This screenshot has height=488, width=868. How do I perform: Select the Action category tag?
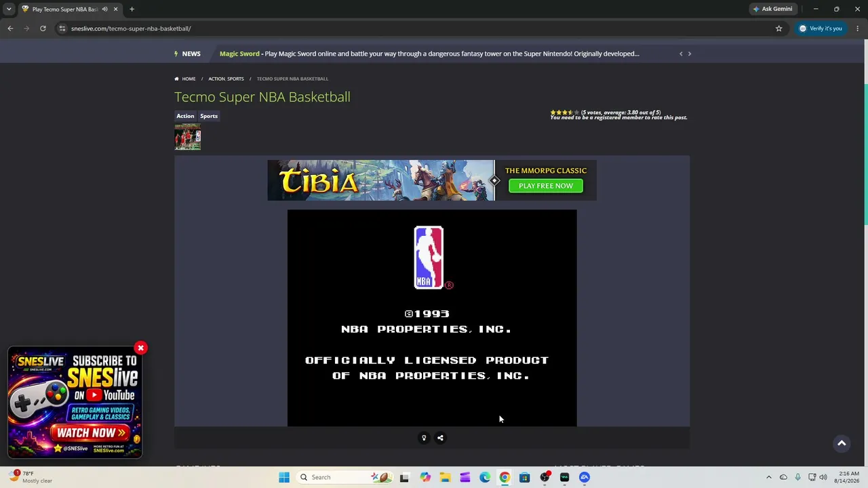click(x=185, y=116)
